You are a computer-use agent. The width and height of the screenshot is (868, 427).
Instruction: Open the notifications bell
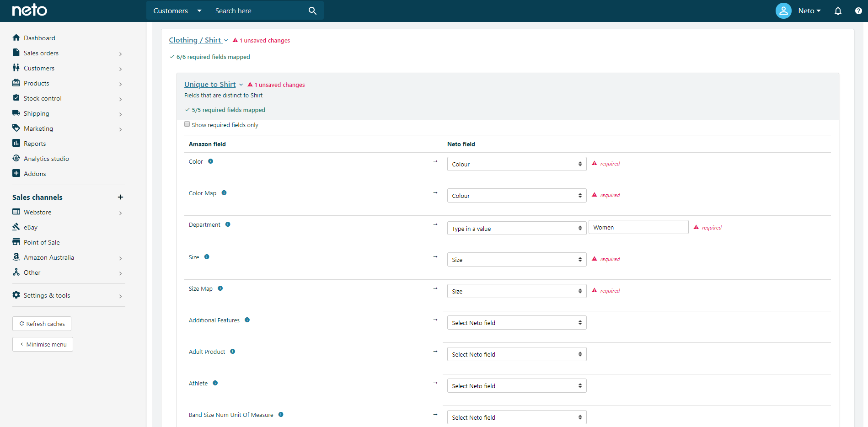point(838,11)
